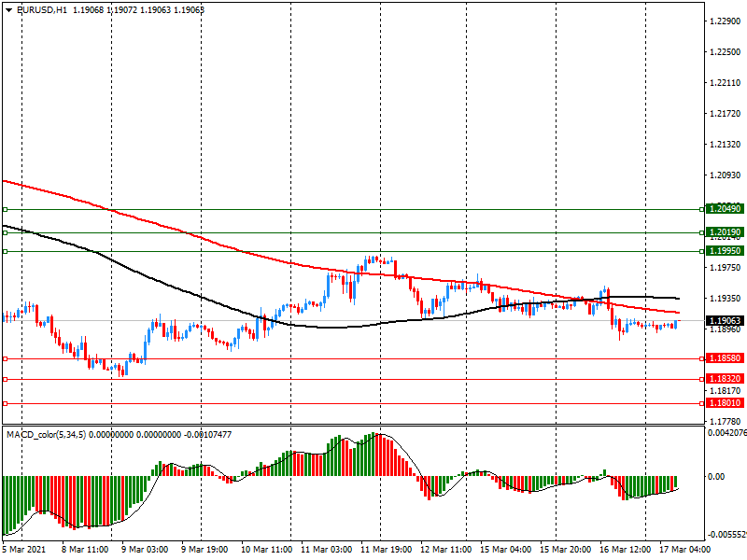Select the green 1.20190 resistance price label
Viewport: 747px width, 560px height.
click(x=725, y=232)
